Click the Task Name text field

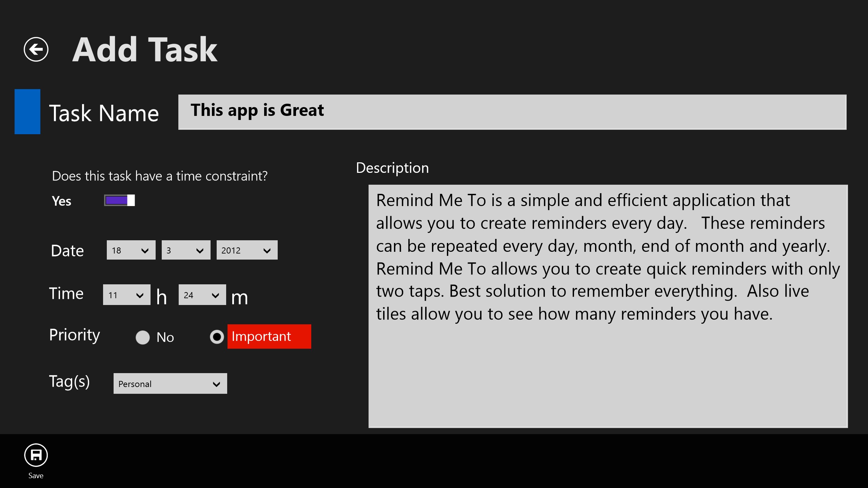point(512,112)
